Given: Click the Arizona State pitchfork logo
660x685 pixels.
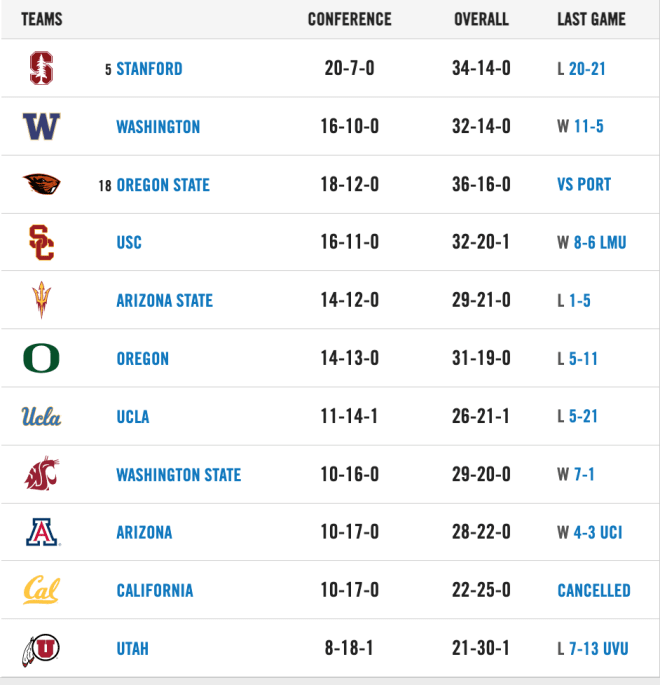Looking at the screenshot, I should (x=41, y=300).
